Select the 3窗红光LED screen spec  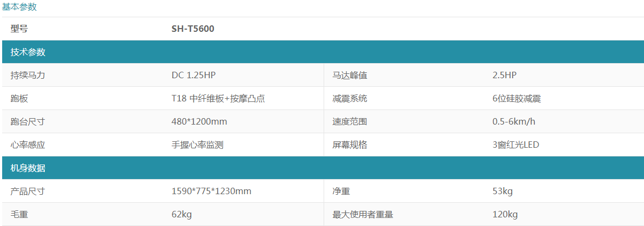pyautogui.click(x=515, y=145)
